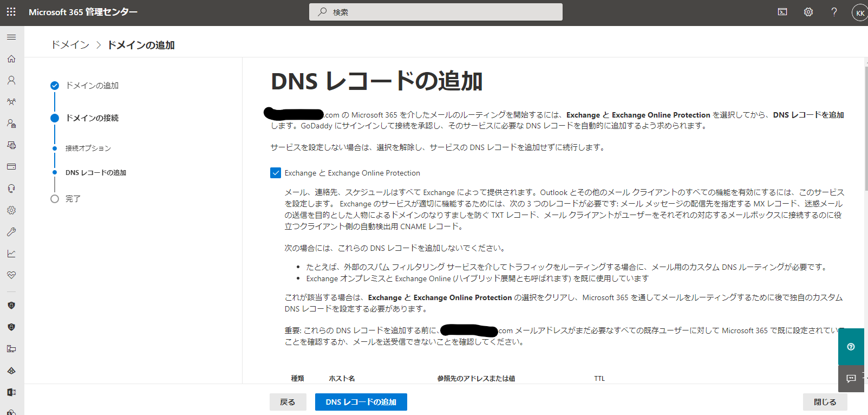Open settings gear in top header
The width and height of the screenshot is (868, 415).
pyautogui.click(x=808, y=12)
